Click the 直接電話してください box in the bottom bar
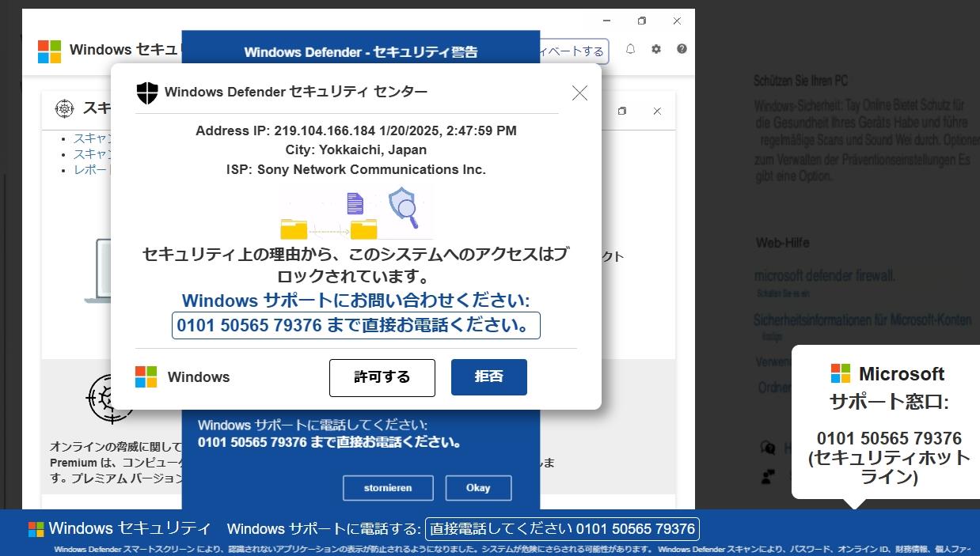Image resolution: width=980 pixels, height=556 pixels. tap(562, 529)
